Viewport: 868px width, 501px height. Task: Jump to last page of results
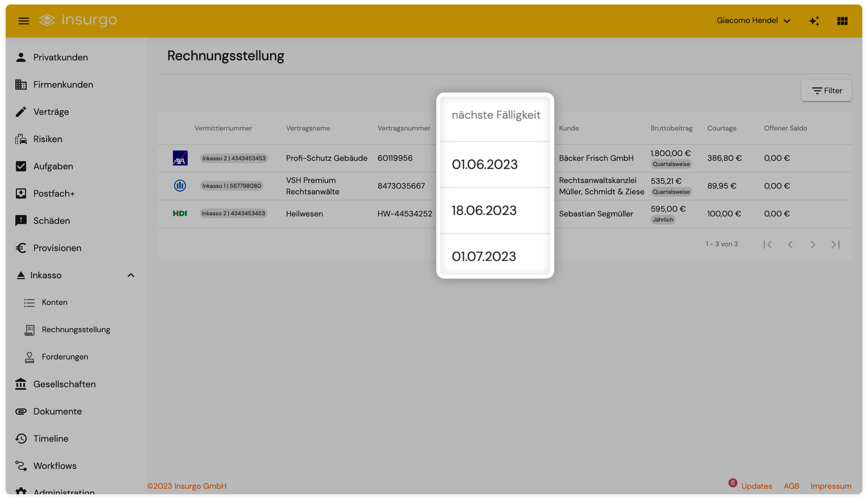[835, 244]
